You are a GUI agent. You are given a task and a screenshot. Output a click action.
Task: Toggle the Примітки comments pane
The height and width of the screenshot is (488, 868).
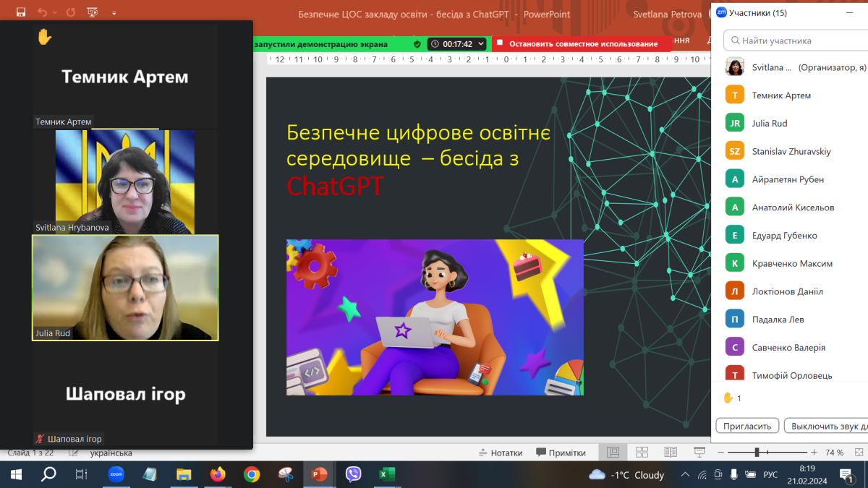click(561, 453)
